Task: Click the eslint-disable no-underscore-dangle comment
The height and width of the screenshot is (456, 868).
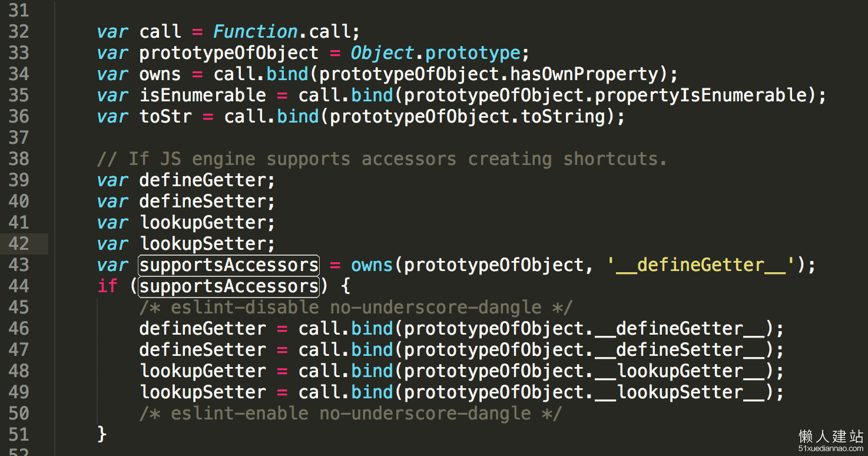Action: click(356, 308)
